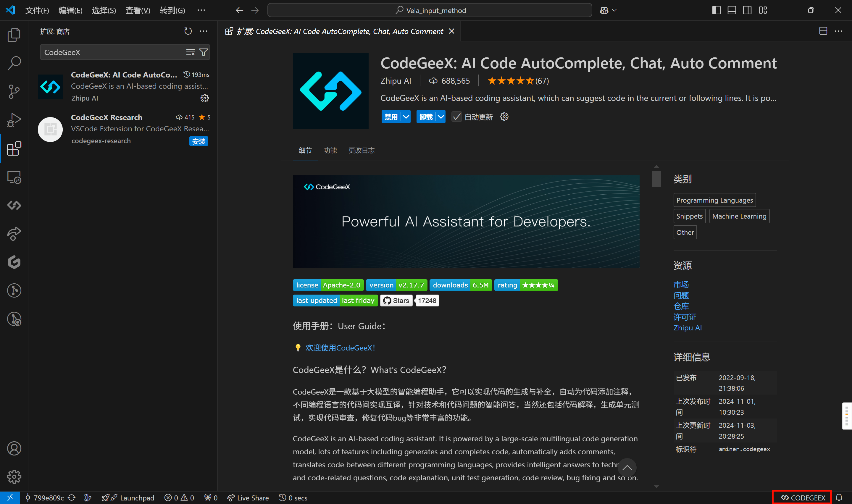Image resolution: width=852 pixels, height=504 pixels.
Task: Toggle the bottom panel visibility
Action: point(732,11)
